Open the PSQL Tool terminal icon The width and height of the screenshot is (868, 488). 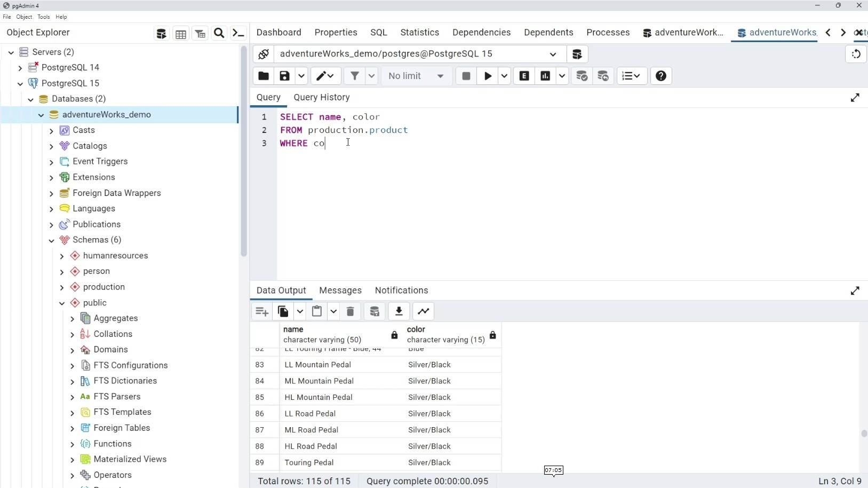(238, 34)
